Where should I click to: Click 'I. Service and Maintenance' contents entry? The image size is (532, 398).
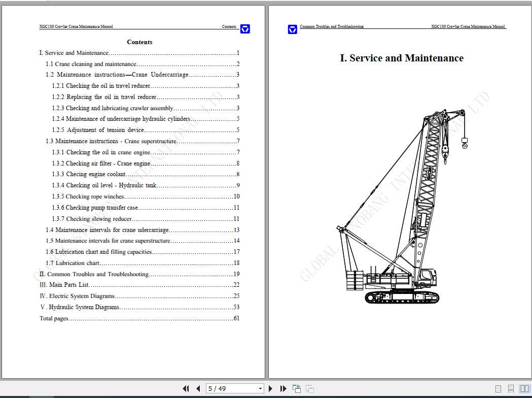tap(139, 53)
